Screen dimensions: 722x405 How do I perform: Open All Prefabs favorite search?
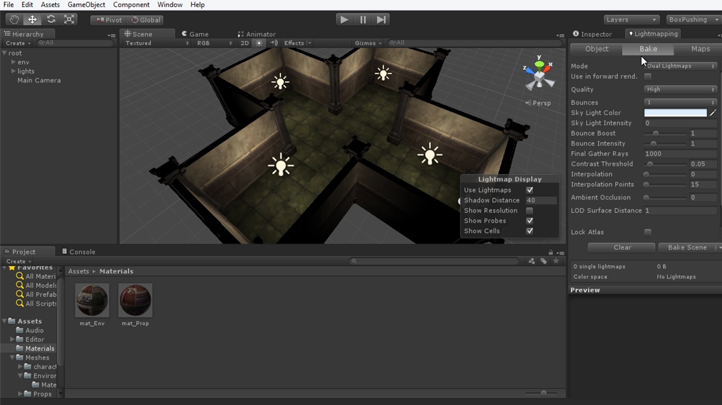[36, 295]
